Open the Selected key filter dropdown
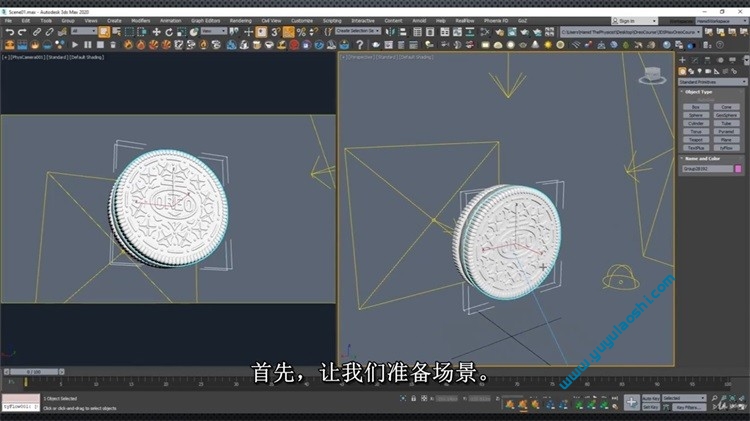 point(684,398)
